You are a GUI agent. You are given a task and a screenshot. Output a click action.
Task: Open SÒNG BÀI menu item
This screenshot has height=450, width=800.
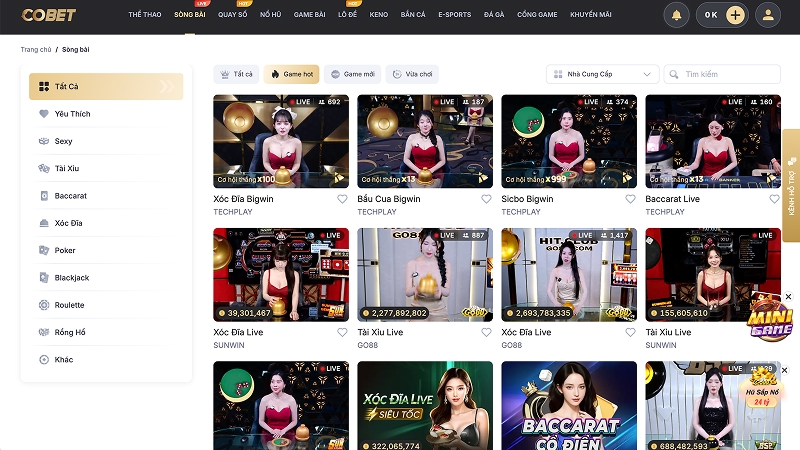point(190,15)
